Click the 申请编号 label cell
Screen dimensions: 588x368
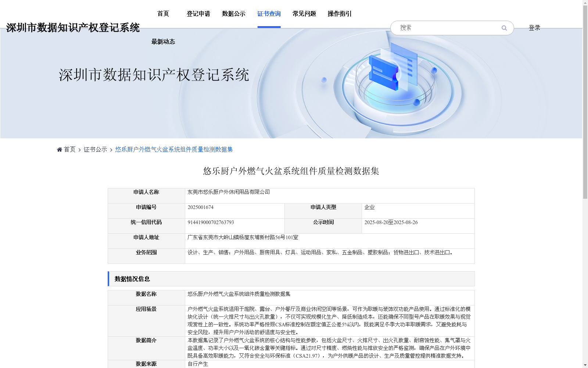pyautogui.click(x=146, y=211)
